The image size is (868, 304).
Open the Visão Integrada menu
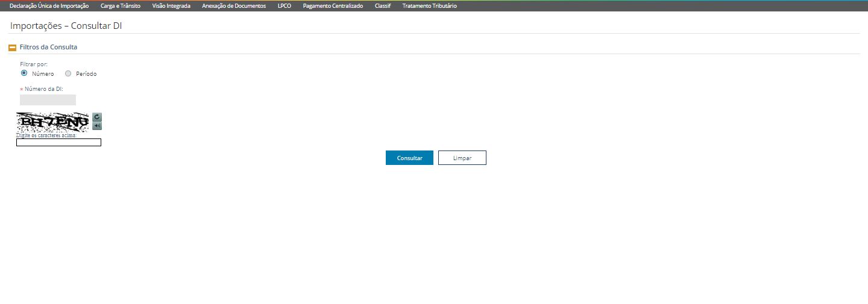click(x=171, y=6)
